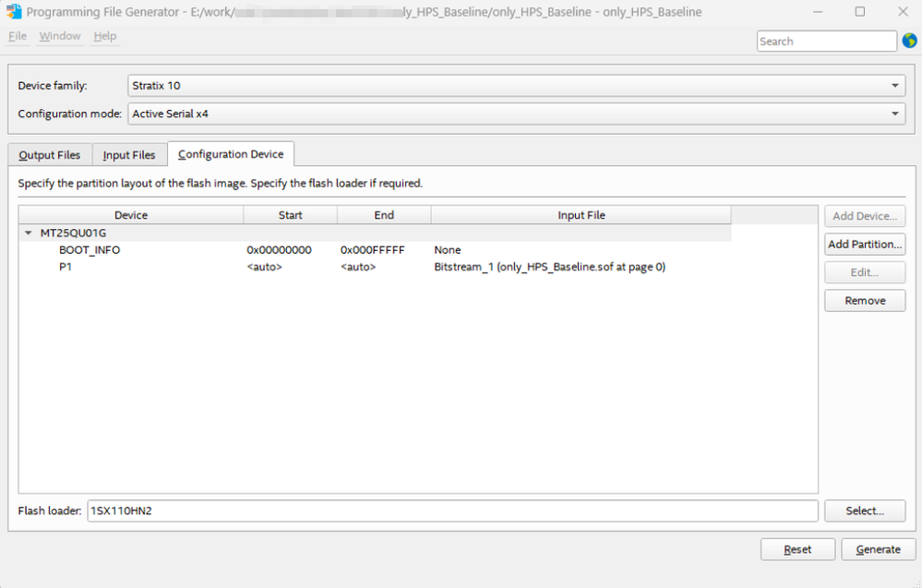Open the File menu
Screen dimensions: 922x588
(x=17, y=36)
